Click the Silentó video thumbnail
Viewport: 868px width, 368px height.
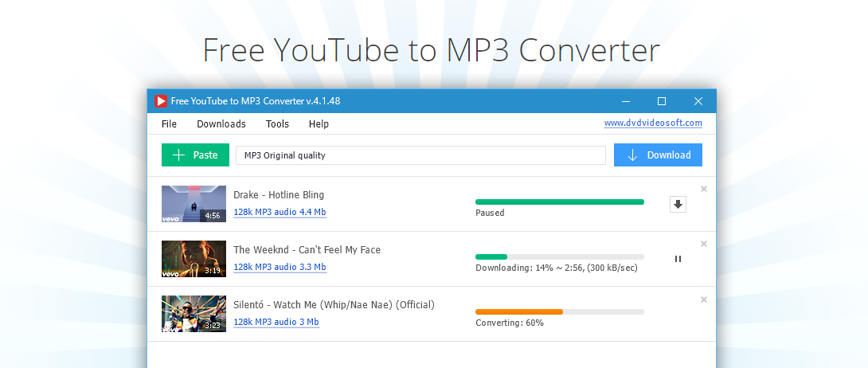click(x=194, y=314)
